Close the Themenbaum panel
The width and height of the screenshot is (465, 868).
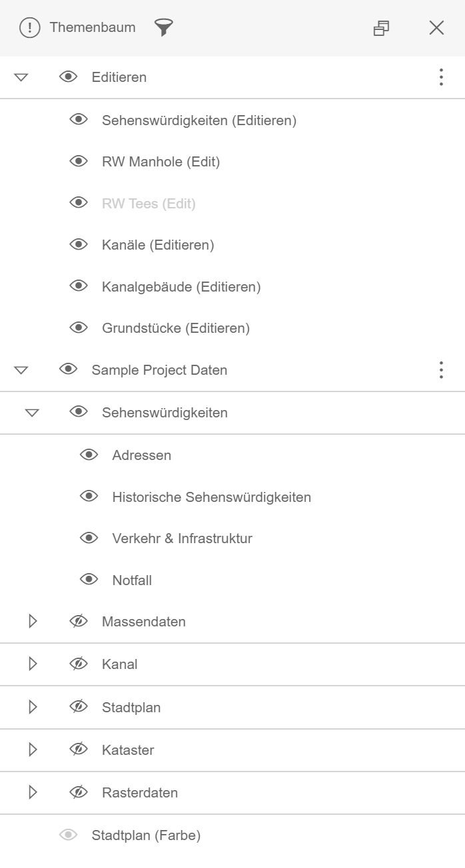tap(436, 28)
